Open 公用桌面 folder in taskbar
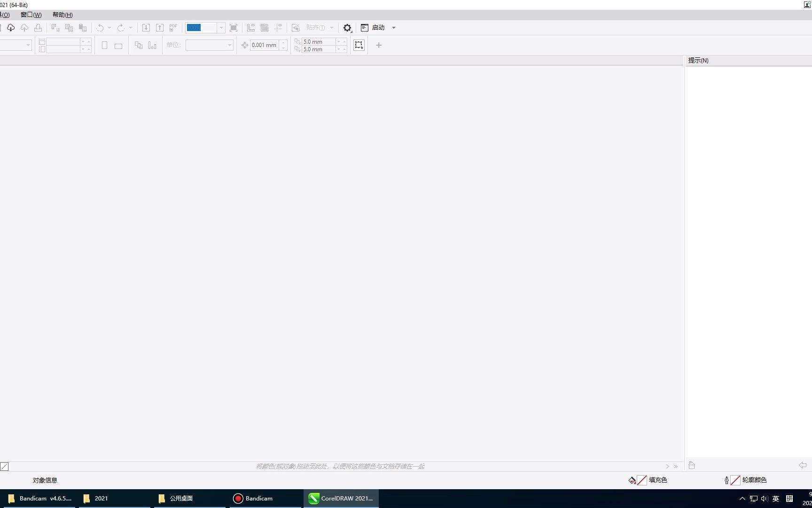The image size is (812, 508). [190, 499]
